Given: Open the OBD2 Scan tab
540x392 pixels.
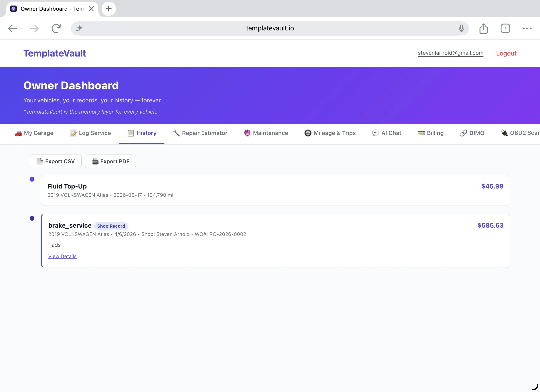Looking at the screenshot, I should (520, 133).
